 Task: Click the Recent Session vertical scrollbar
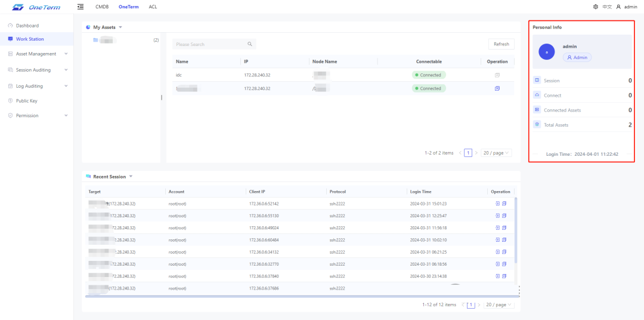516,233
